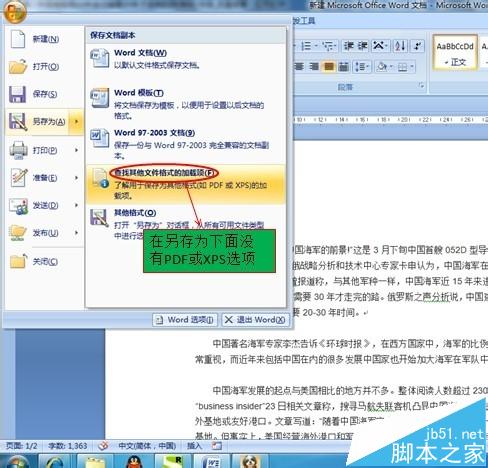Select Word 97-2003 文档 option
Image resolution: width=488 pixels, height=468 pixels.
[x=186, y=144]
